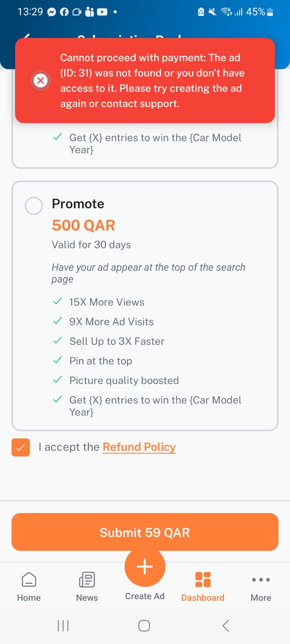Open the Refund Policy link
Viewport: 290px width, 644px height.
(x=139, y=447)
